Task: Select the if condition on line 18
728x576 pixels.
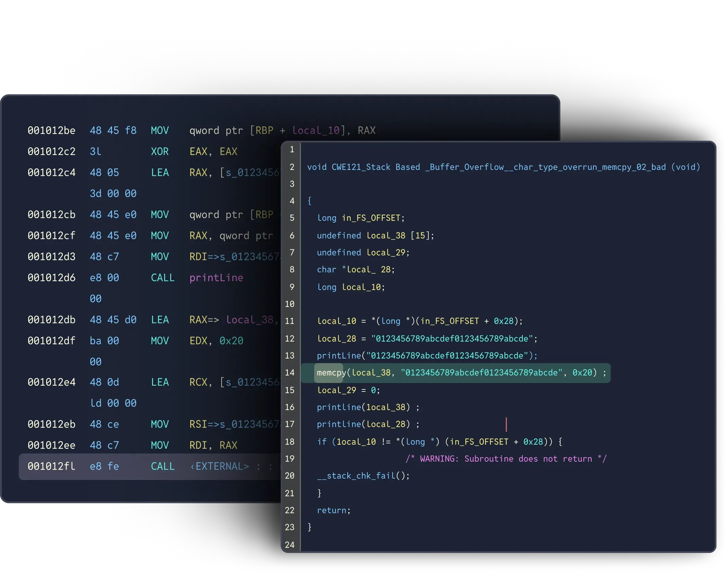Action: pyautogui.click(x=440, y=442)
